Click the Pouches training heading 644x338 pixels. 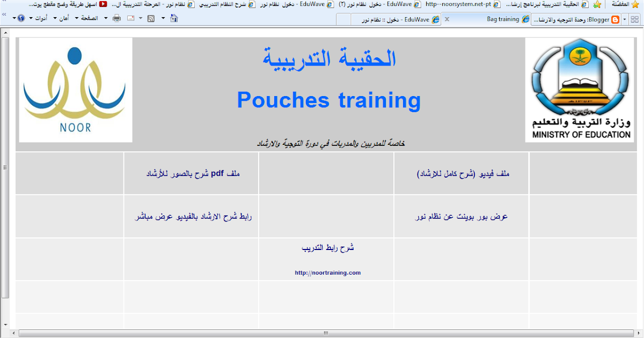point(328,100)
